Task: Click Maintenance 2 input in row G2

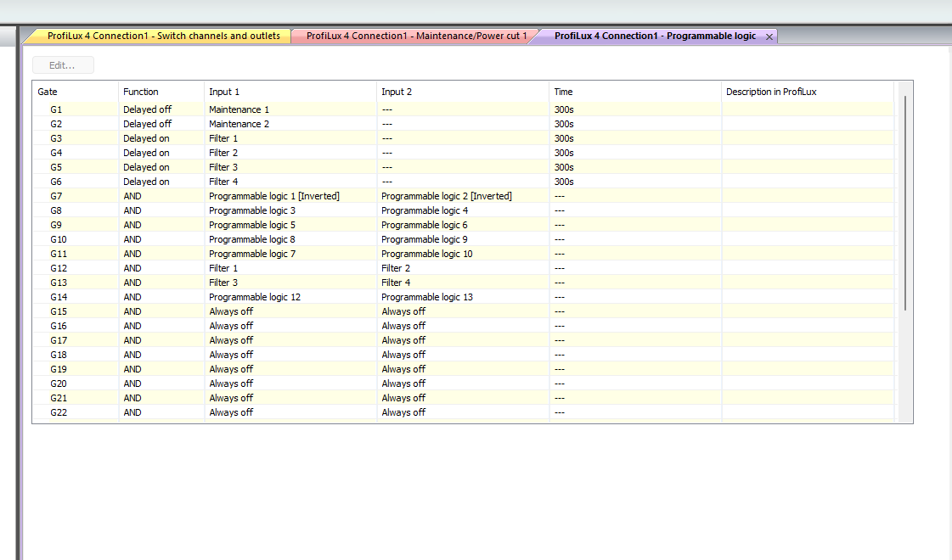Action: coord(239,124)
